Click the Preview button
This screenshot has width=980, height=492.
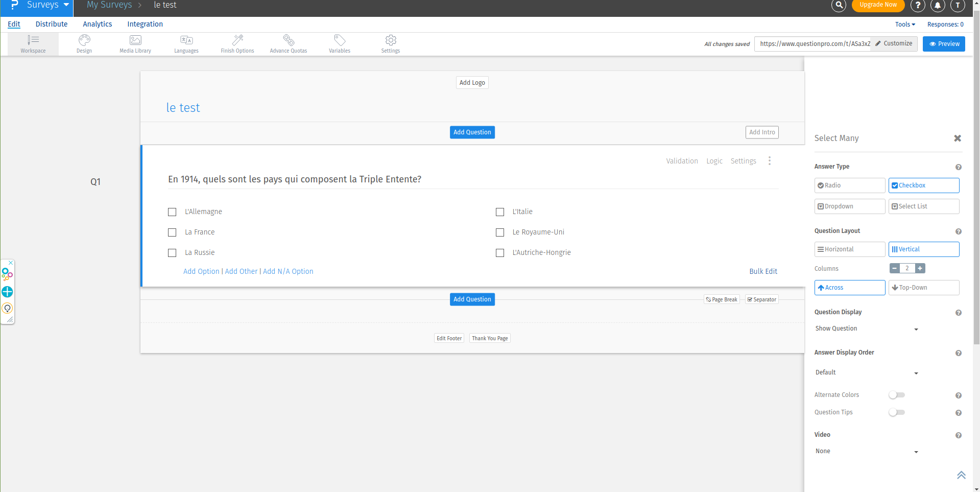pyautogui.click(x=944, y=44)
